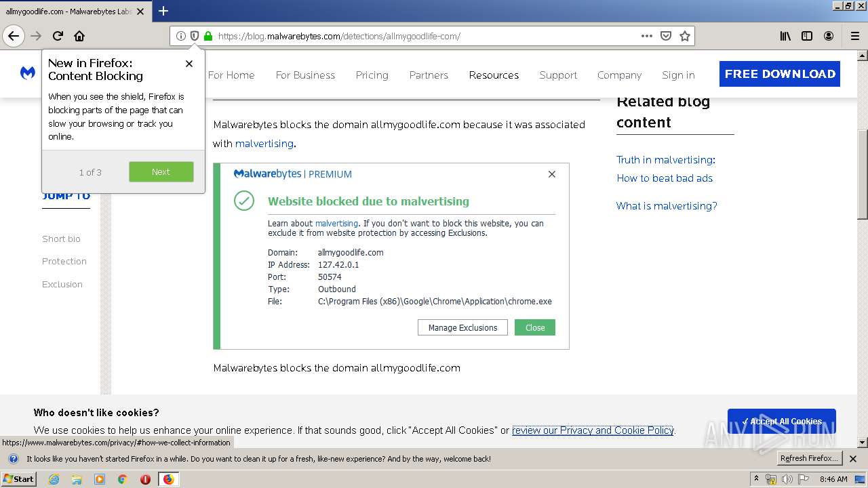This screenshot has height=488, width=868.
Task: Open the Company menu
Action: [x=619, y=75]
